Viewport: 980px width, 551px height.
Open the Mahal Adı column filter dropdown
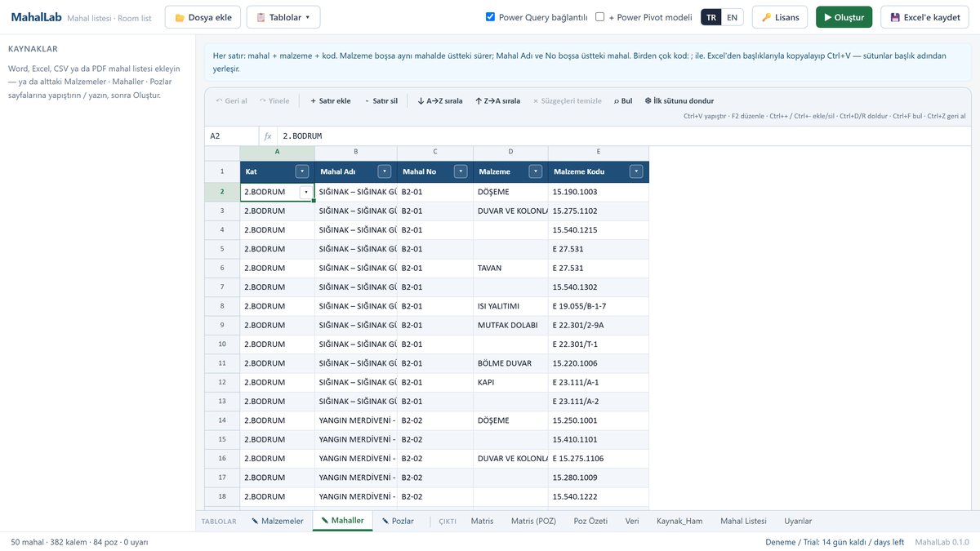pyautogui.click(x=385, y=171)
